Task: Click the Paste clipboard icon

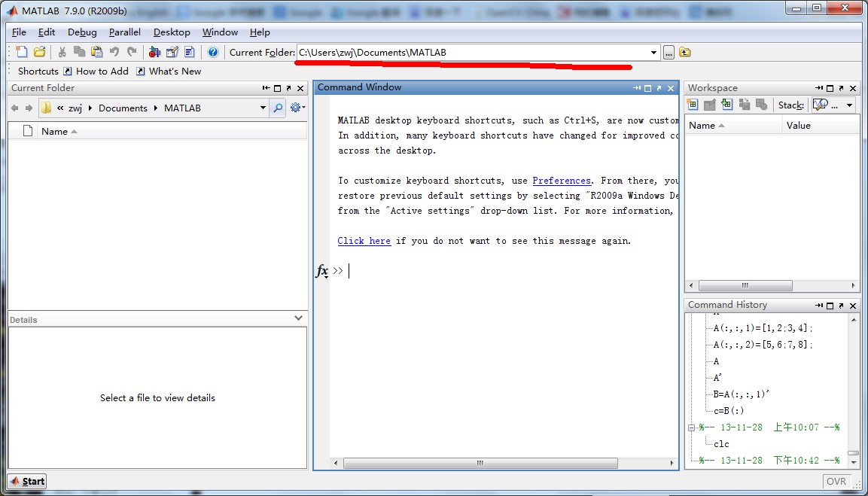Action: coord(97,52)
